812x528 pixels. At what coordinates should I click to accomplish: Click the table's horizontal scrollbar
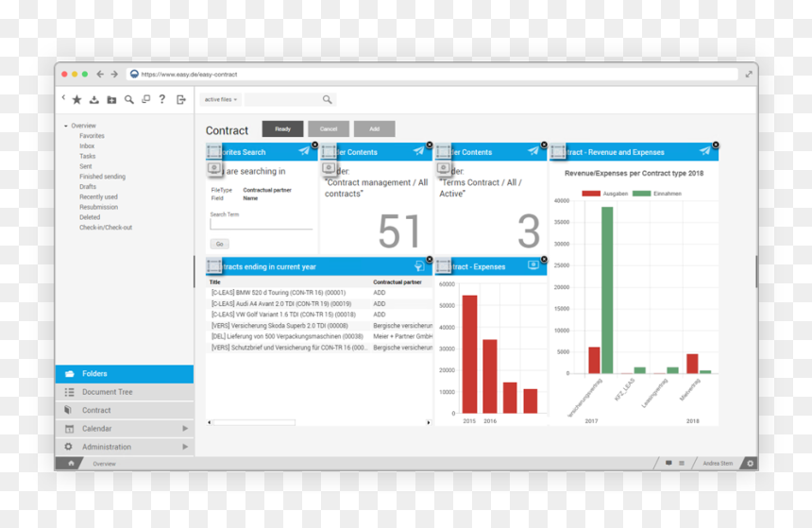[x=254, y=422]
